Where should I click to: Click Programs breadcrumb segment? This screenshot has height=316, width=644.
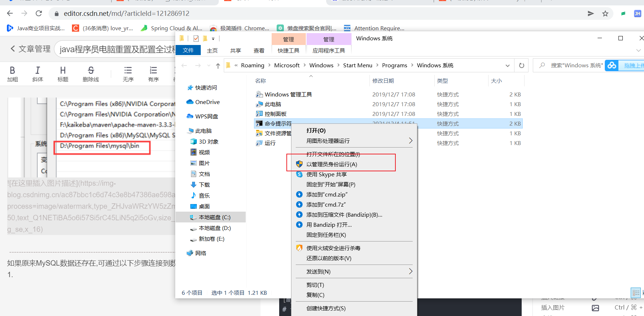click(395, 65)
